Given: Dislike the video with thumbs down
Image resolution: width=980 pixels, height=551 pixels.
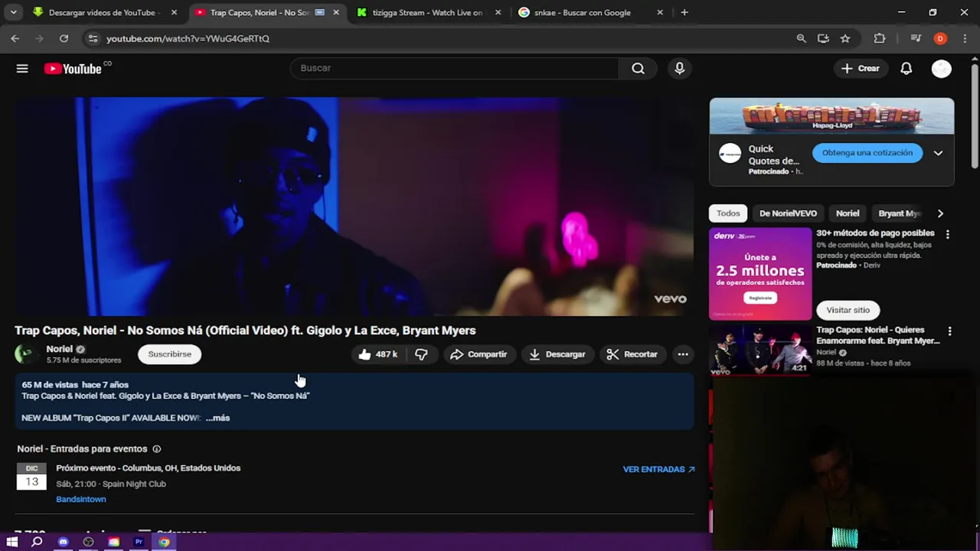Looking at the screenshot, I should [x=421, y=354].
